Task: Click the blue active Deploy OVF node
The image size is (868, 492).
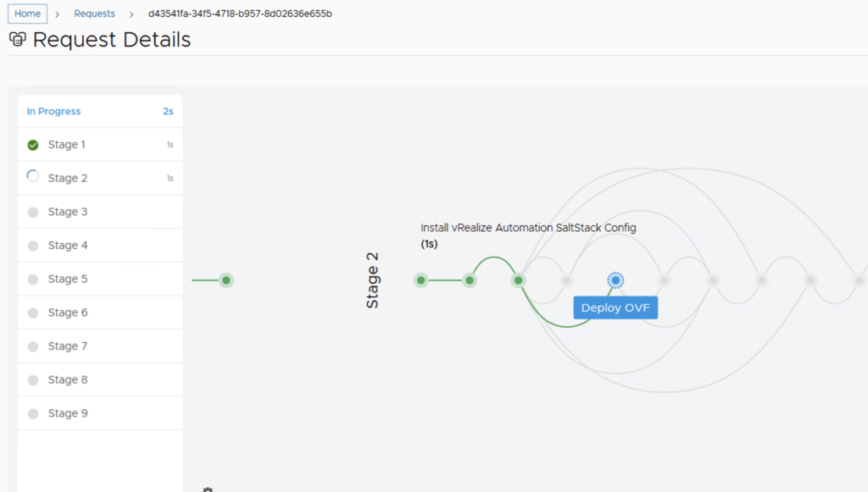Action: click(615, 280)
